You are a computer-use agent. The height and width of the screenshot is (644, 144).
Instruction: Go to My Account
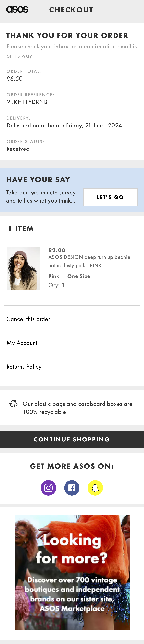click(x=22, y=343)
